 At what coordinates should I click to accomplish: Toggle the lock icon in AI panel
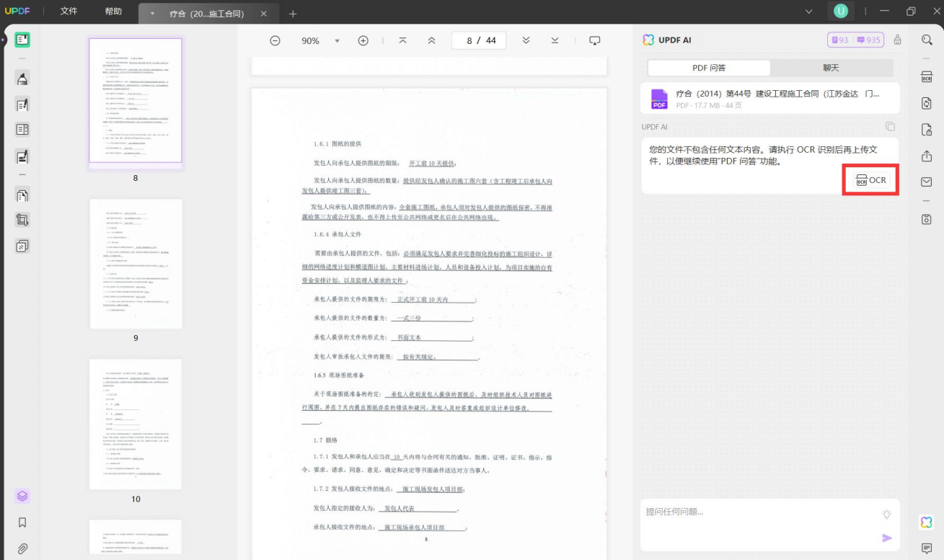click(x=897, y=40)
